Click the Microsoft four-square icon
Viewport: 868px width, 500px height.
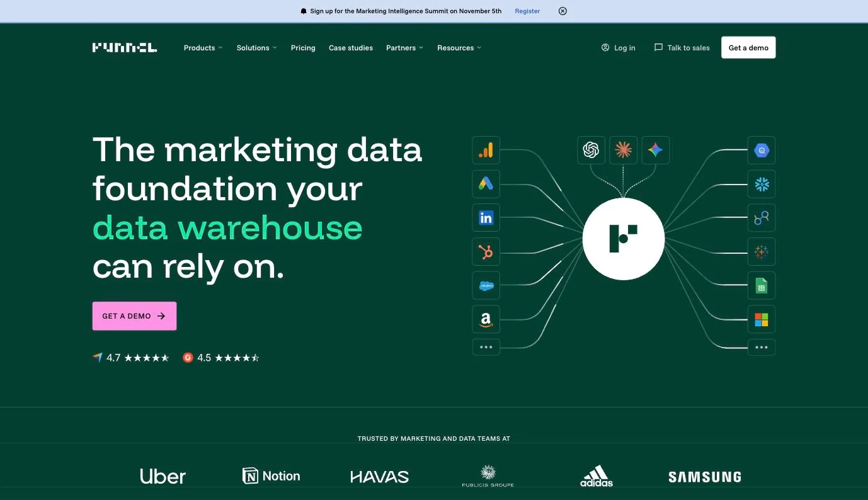pyautogui.click(x=762, y=319)
